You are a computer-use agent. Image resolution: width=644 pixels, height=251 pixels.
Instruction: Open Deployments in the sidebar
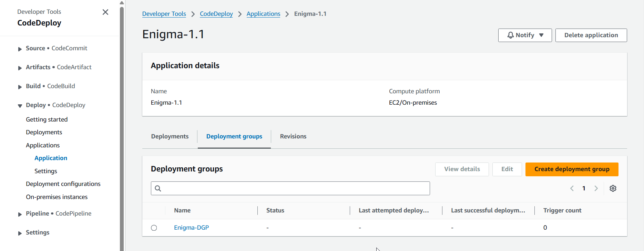[x=44, y=132]
